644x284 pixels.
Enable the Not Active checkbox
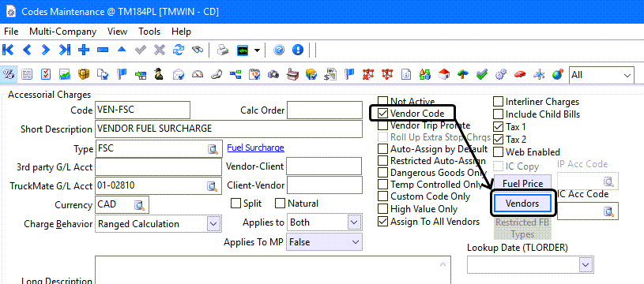coord(382,101)
